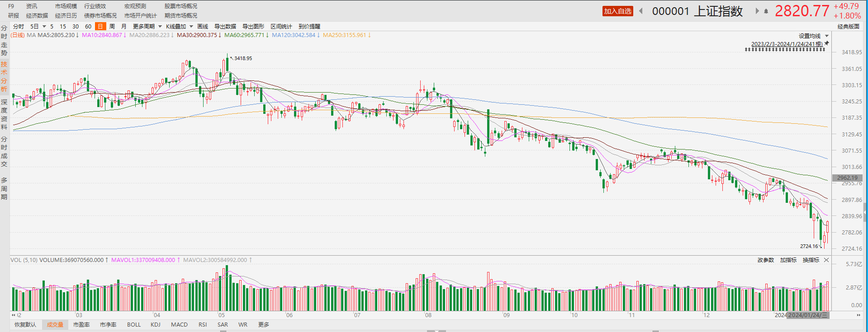Click the date range 2023/2/3-2024/1/24 link

787,44
